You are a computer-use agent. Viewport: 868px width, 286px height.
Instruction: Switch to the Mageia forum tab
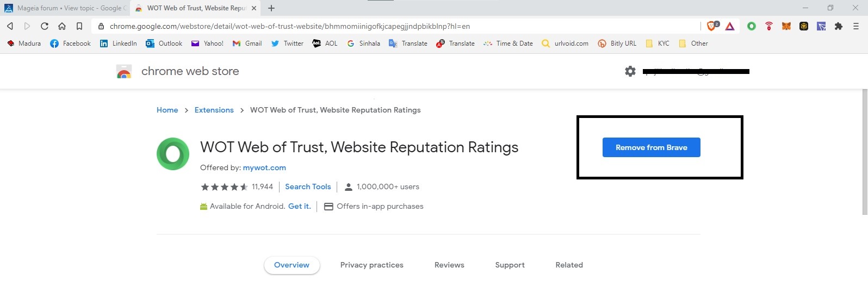click(x=65, y=8)
